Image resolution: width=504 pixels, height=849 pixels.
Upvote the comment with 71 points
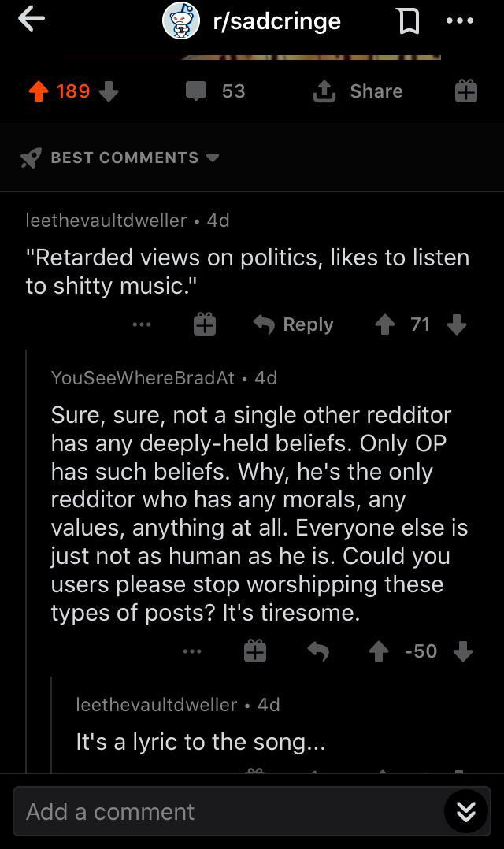pyautogui.click(x=384, y=324)
